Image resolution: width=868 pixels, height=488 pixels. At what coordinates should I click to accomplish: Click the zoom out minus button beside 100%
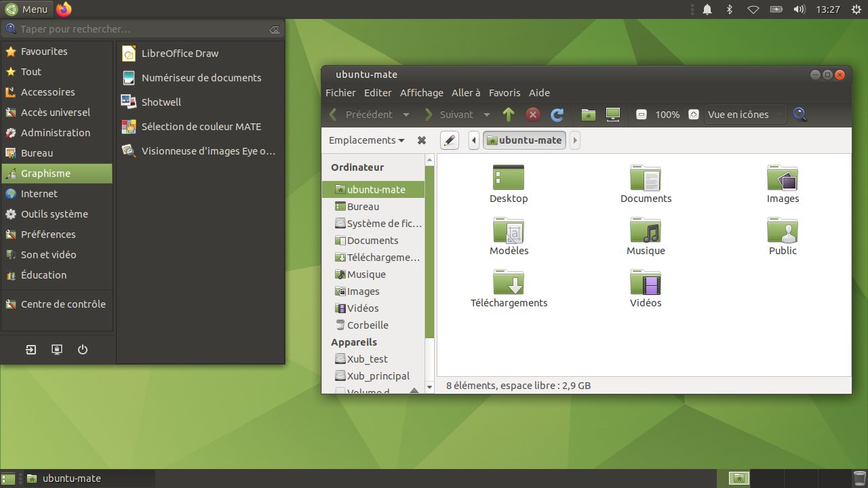(641, 115)
